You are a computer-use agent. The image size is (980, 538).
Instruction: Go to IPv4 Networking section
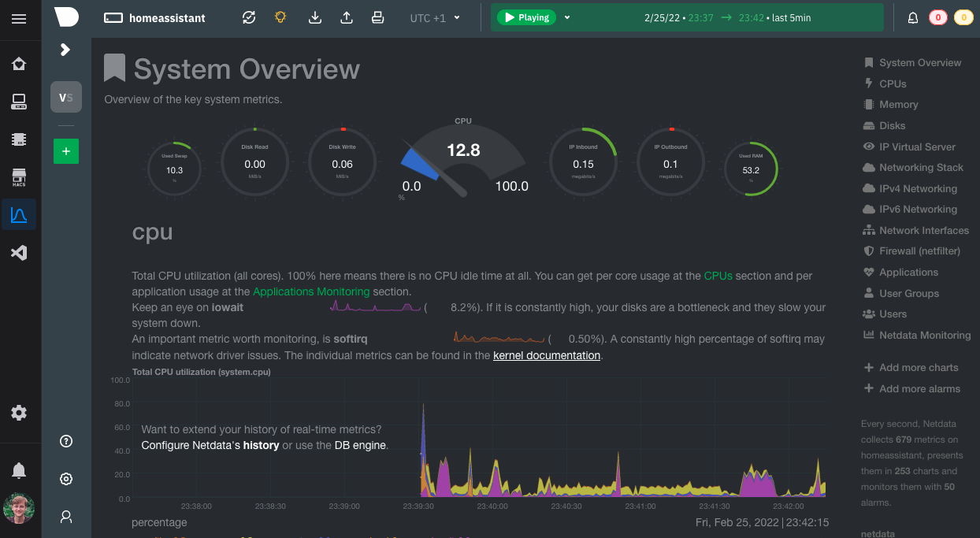click(x=910, y=188)
